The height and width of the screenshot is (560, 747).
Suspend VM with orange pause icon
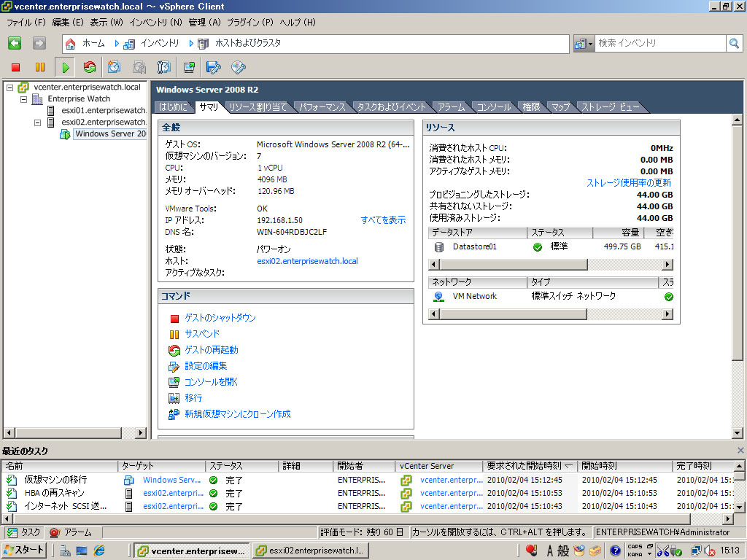40,68
